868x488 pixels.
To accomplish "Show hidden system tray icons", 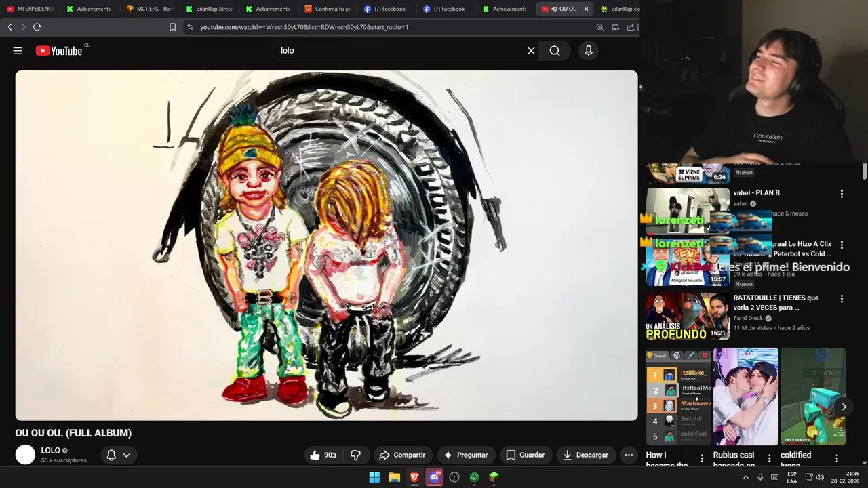I will (746, 477).
